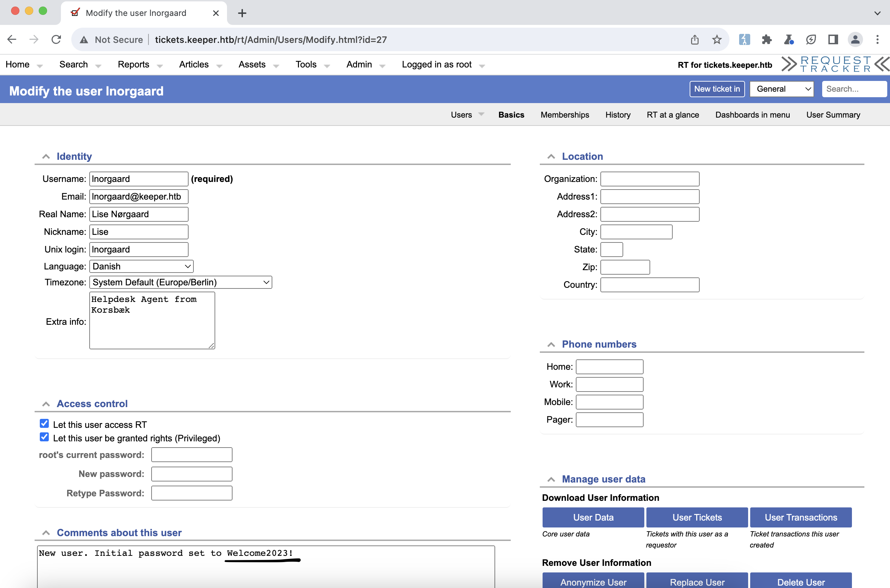Screen dimensions: 890x588
Task: Close the Modify the user tab
Action: 216,13
